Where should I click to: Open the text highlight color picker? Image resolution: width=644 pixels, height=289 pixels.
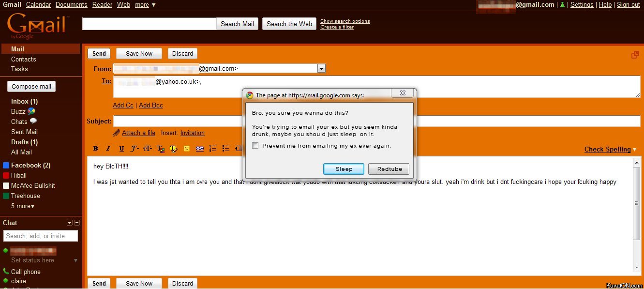coord(174,149)
